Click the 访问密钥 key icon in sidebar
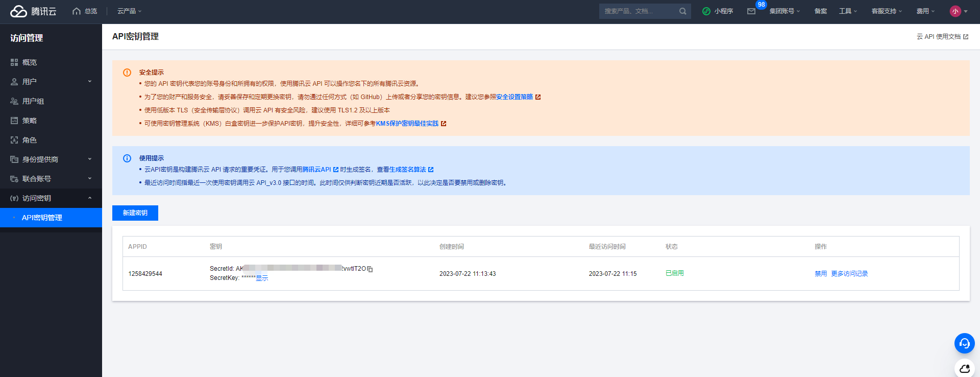The width and height of the screenshot is (980, 377). pos(14,198)
